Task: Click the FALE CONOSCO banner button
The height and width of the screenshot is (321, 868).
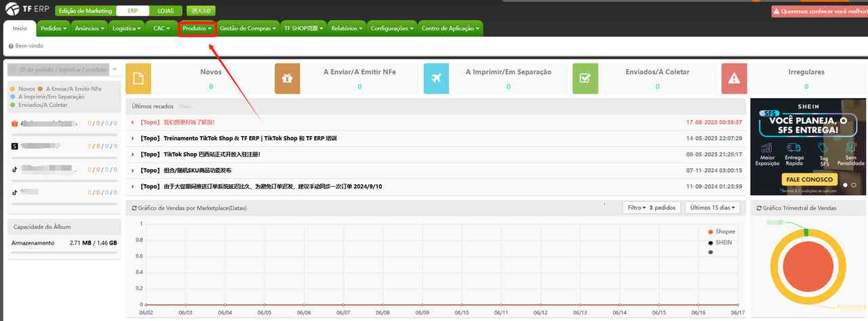Action: [809, 179]
